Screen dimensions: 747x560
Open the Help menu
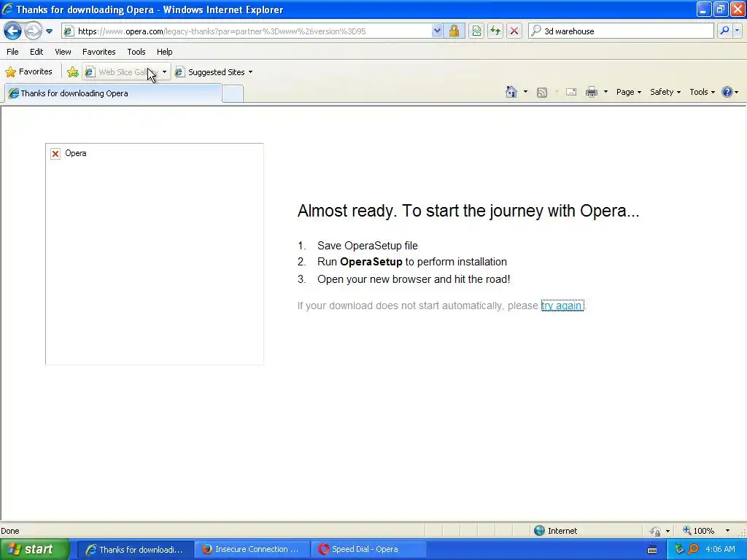(164, 52)
